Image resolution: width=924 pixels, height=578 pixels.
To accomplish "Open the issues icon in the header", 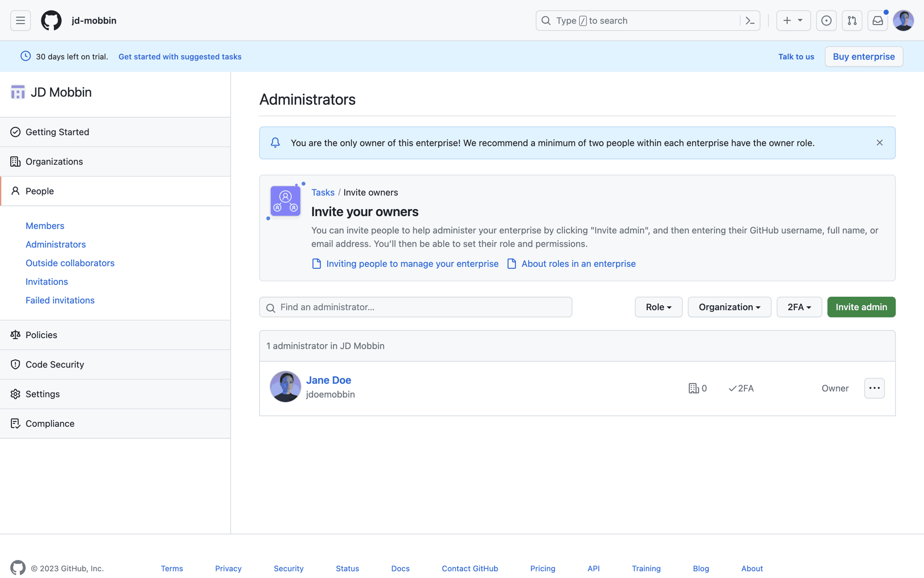I will tap(826, 21).
